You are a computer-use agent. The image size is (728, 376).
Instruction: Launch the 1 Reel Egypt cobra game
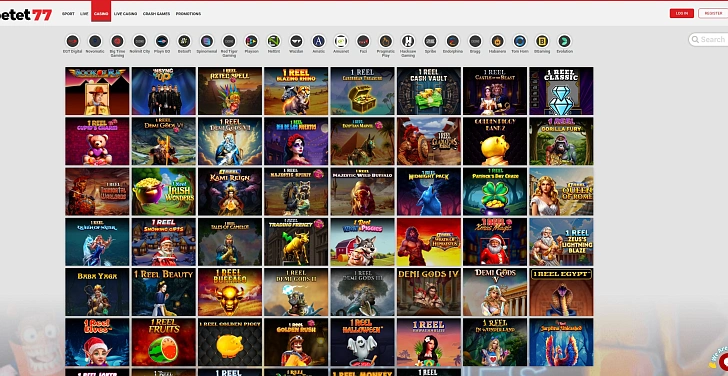click(561, 292)
